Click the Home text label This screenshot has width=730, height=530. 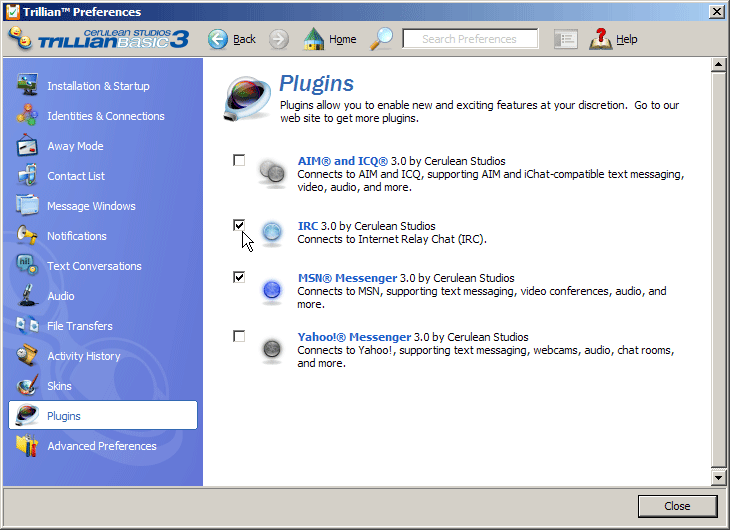tap(343, 39)
